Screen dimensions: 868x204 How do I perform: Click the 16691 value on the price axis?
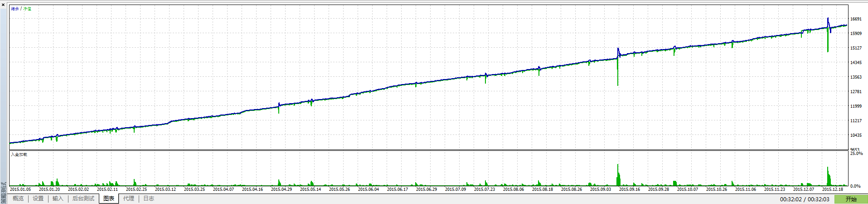click(x=856, y=19)
